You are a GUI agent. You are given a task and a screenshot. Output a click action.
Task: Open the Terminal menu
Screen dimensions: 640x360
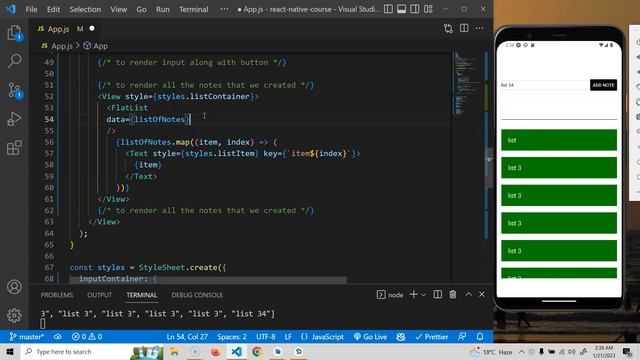193,9
